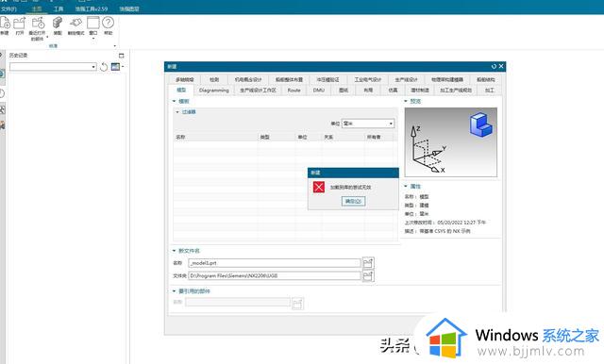Open dropdown arrow beside history view icon
The width and height of the screenshot is (604, 364).
(x=123, y=67)
